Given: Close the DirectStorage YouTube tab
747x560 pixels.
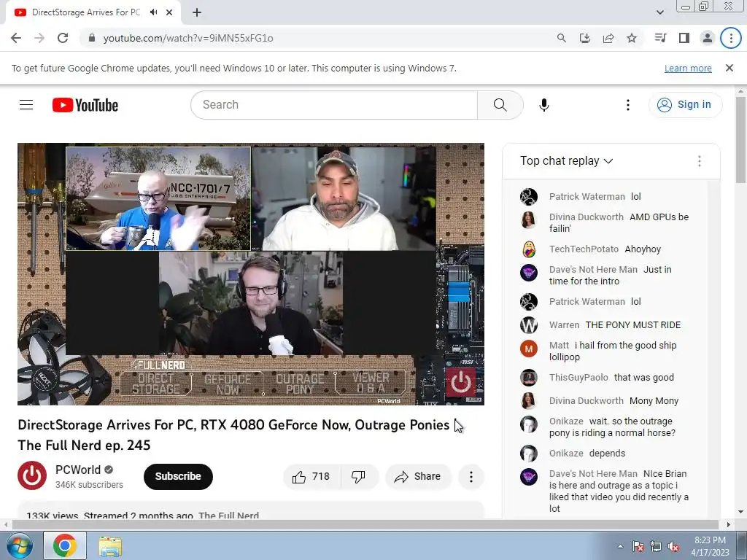Looking at the screenshot, I should pos(169,13).
